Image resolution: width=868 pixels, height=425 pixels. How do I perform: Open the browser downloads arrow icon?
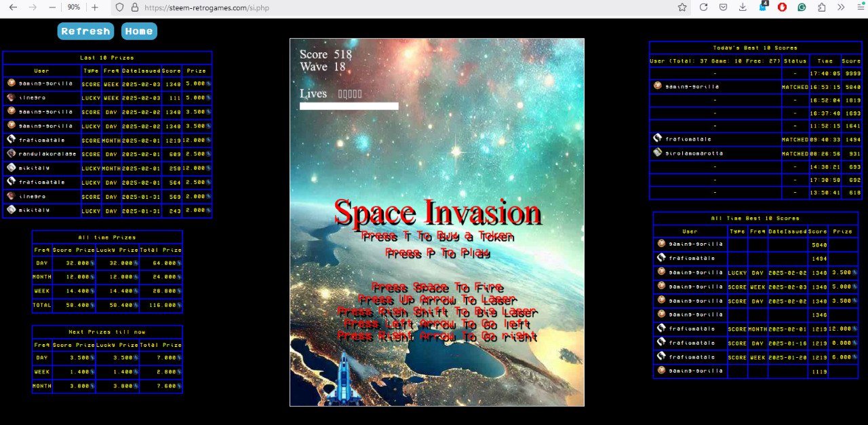click(x=743, y=7)
